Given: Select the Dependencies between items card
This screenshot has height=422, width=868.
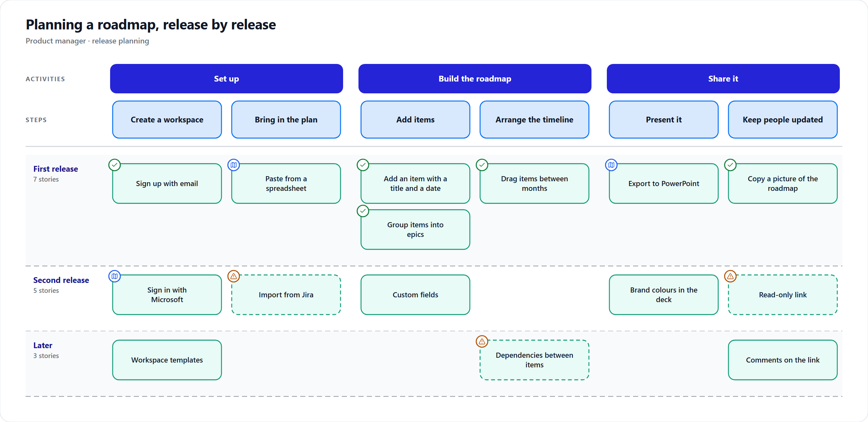Looking at the screenshot, I should 534,360.
